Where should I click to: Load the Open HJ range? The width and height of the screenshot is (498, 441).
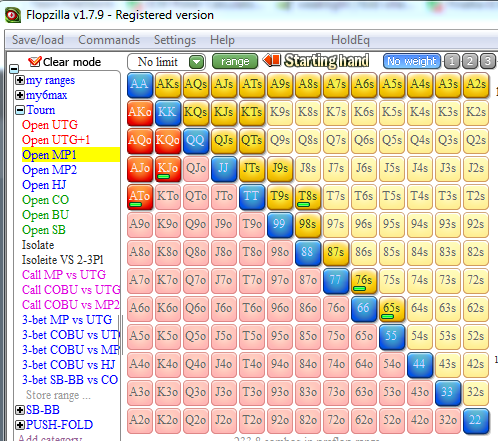click(44, 185)
